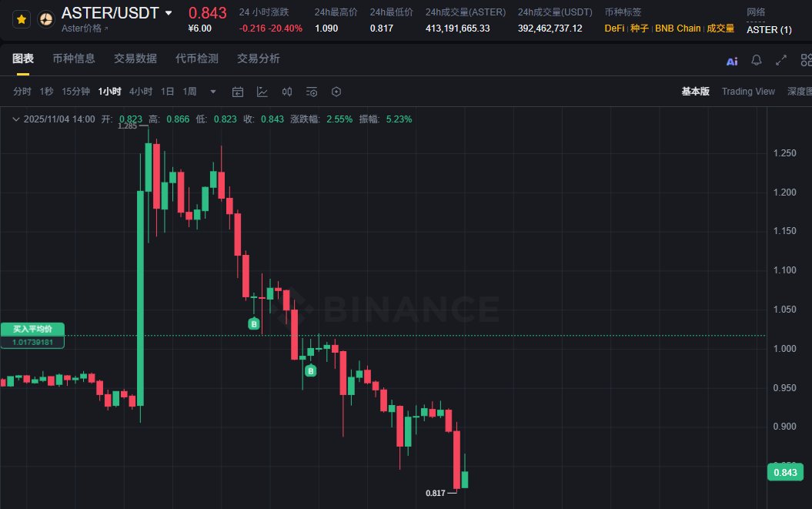Switch to the 交易分析 tab
This screenshot has width=812, height=509.
pos(259,59)
